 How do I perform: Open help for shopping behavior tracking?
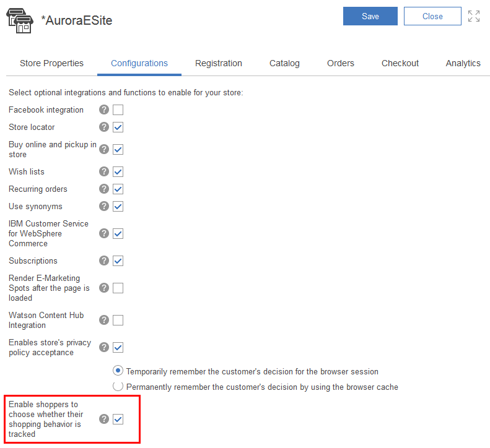(x=104, y=419)
